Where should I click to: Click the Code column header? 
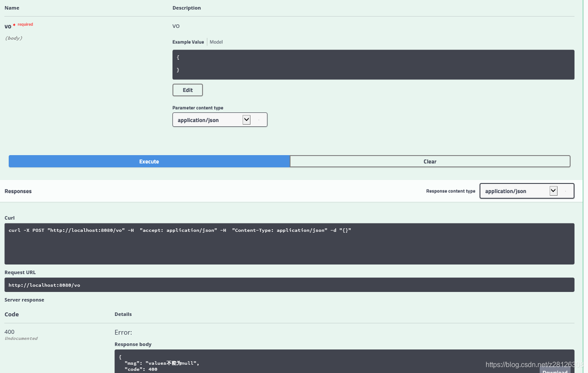[x=12, y=314]
